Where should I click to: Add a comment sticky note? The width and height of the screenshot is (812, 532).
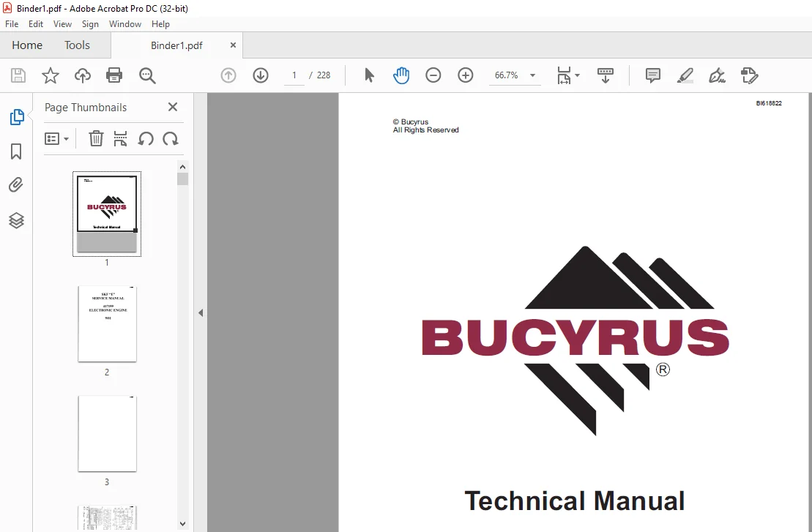653,75
